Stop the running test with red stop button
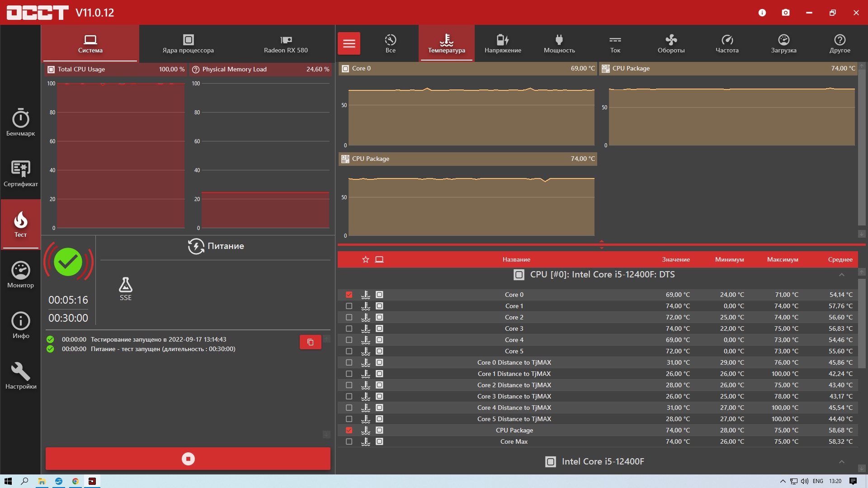Image resolution: width=868 pixels, height=488 pixels. 188,459
